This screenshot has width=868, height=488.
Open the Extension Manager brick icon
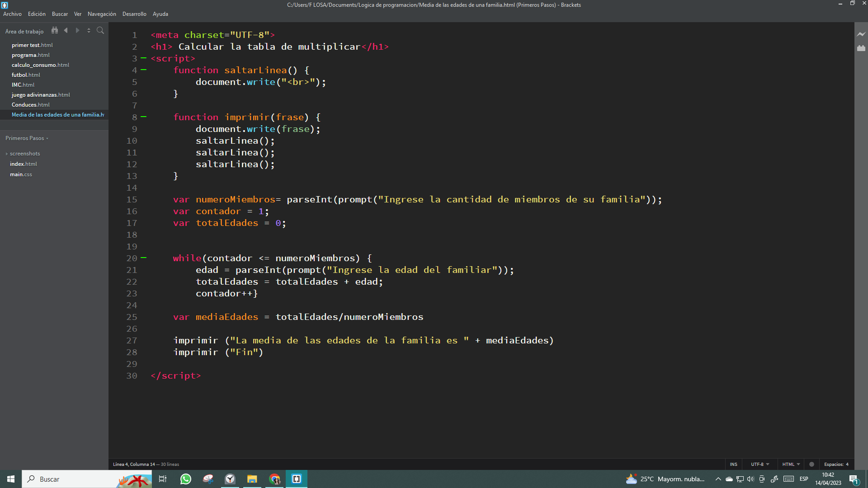tap(861, 48)
